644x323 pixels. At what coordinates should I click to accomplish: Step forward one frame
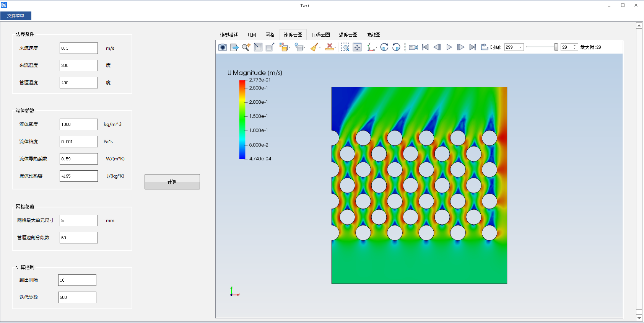click(x=461, y=47)
